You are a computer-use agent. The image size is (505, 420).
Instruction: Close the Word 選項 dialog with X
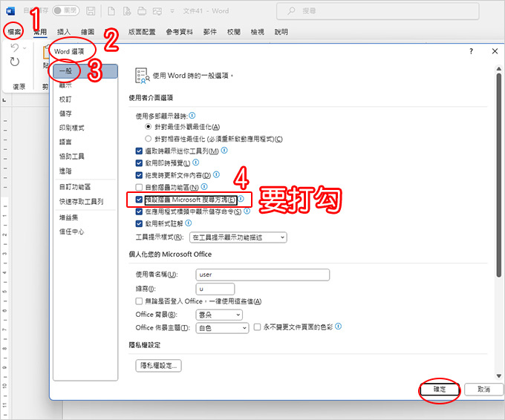click(x=495, y=51)
